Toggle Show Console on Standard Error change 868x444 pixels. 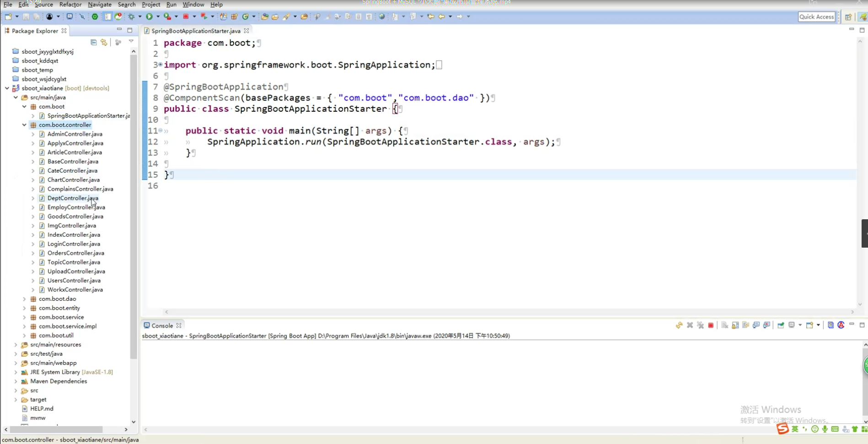point(767,325)
